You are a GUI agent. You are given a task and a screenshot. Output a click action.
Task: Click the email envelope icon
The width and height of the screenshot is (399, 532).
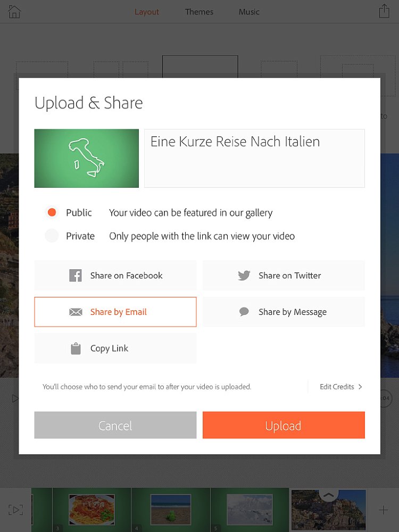pyautogui.click(x=76, y=312)
